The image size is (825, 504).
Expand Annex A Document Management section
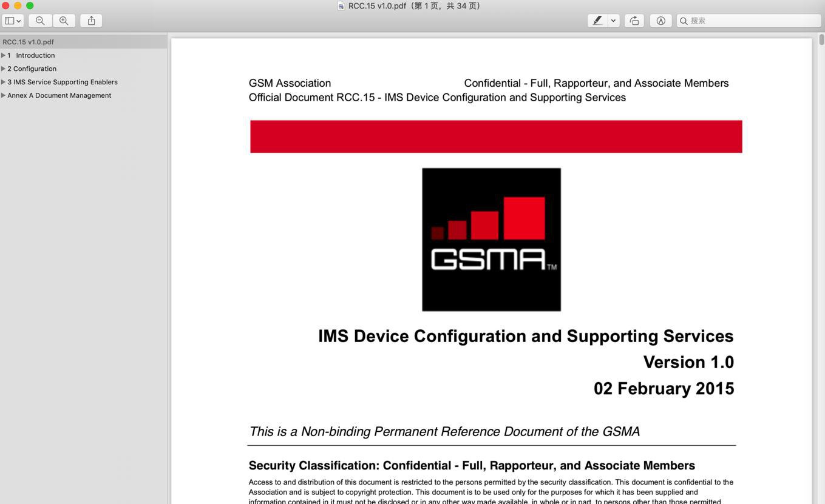pyautogui.click(x=3, y=95)
